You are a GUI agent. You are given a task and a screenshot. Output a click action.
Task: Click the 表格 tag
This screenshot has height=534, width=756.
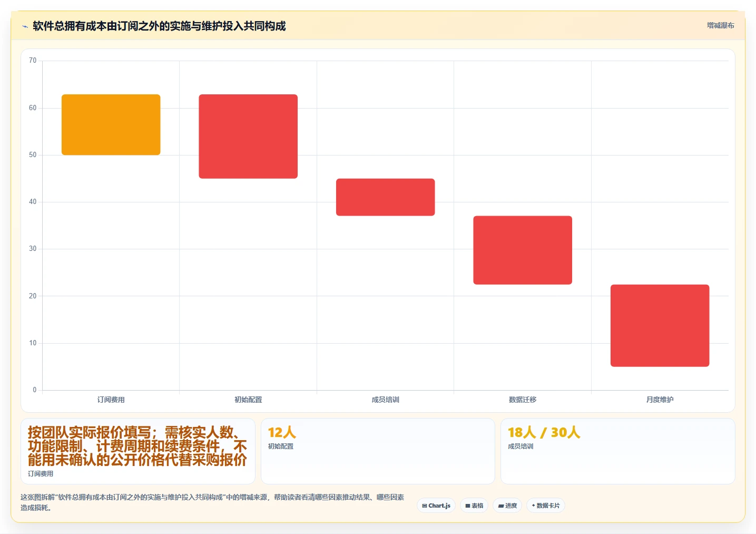click(x=474, y=506)
